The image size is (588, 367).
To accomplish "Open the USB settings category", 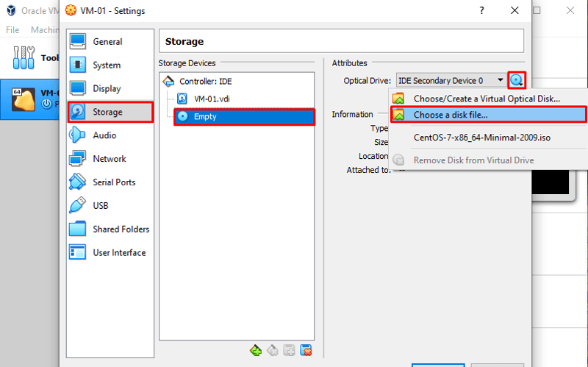I will click(110, 206).
